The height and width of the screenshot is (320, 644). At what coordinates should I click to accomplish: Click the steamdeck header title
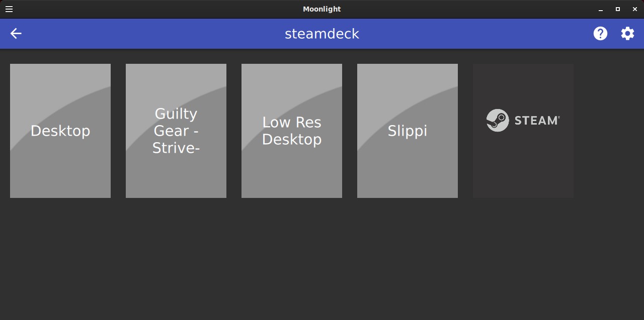point(322,34)
